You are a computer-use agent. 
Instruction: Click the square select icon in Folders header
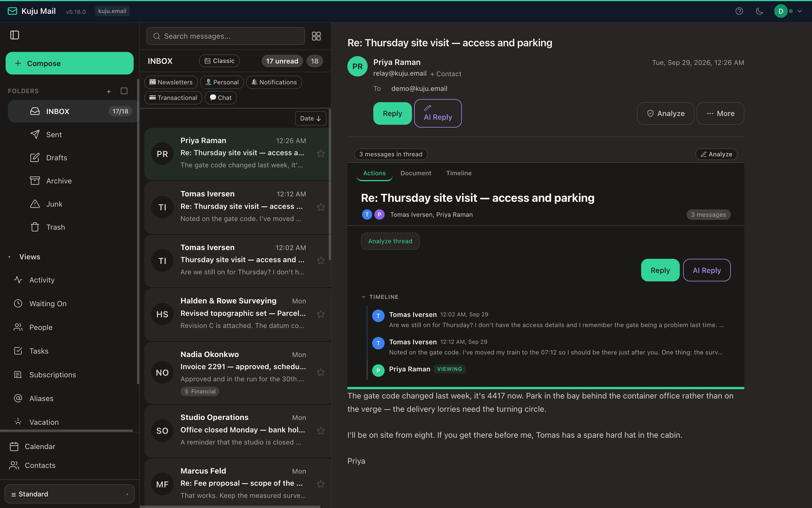point(124,91)
